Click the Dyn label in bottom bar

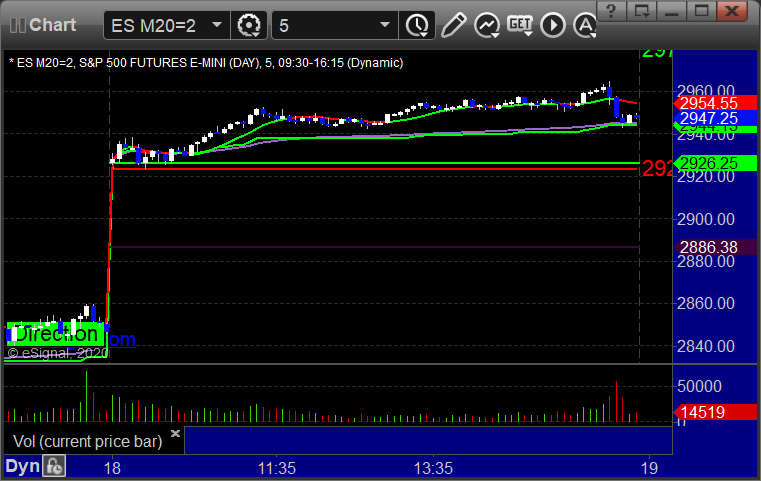[x=22, y=466]
